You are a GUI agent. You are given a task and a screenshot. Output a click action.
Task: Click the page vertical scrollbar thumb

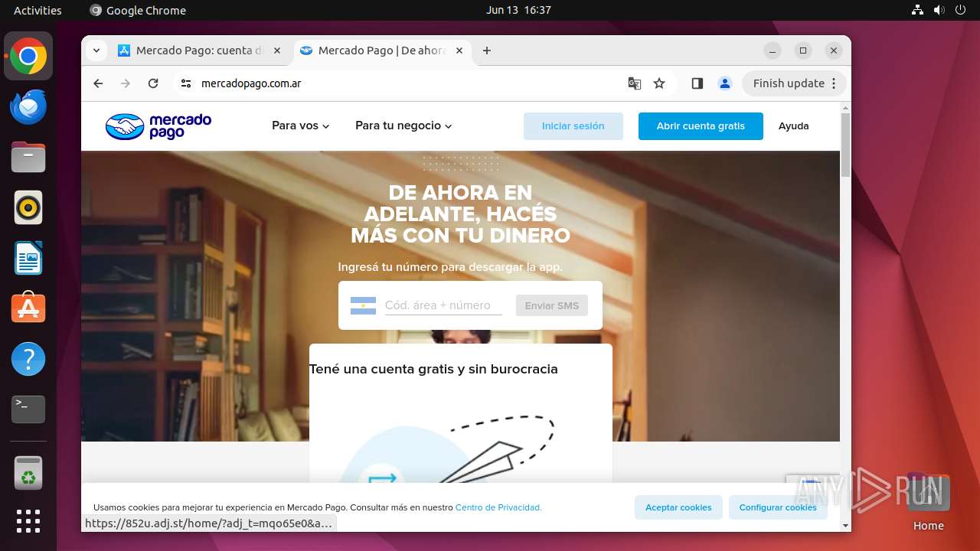click(845, 145)
